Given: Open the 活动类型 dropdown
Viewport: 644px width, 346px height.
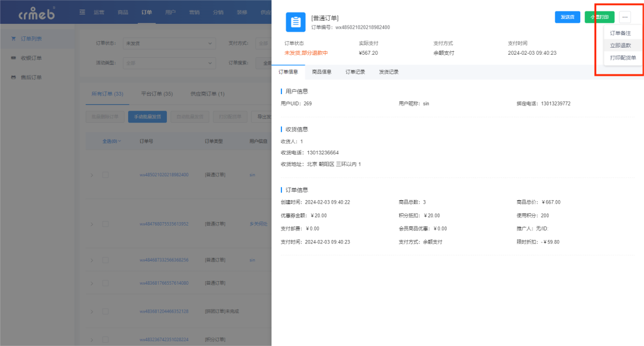Looking at the screenshot, I should point(169,63).
